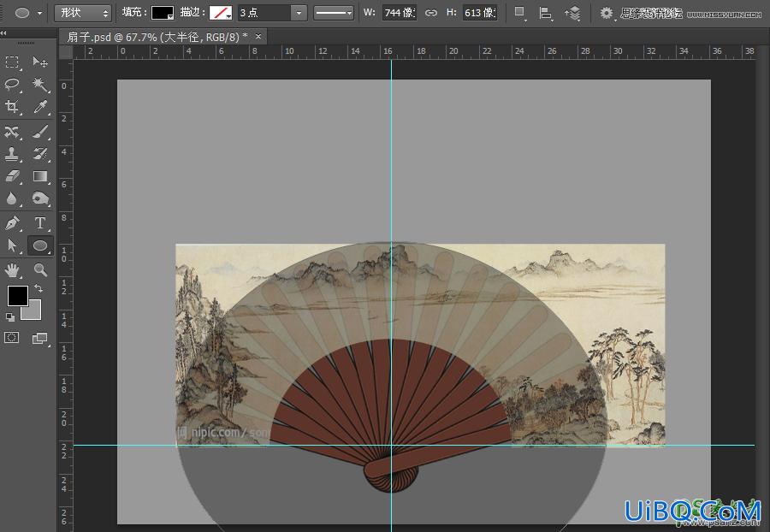Image resolution: width=770 pixels, height=532 pixels.
Task: Open the stroke line style dropdown
Action: tap(334, 13)
